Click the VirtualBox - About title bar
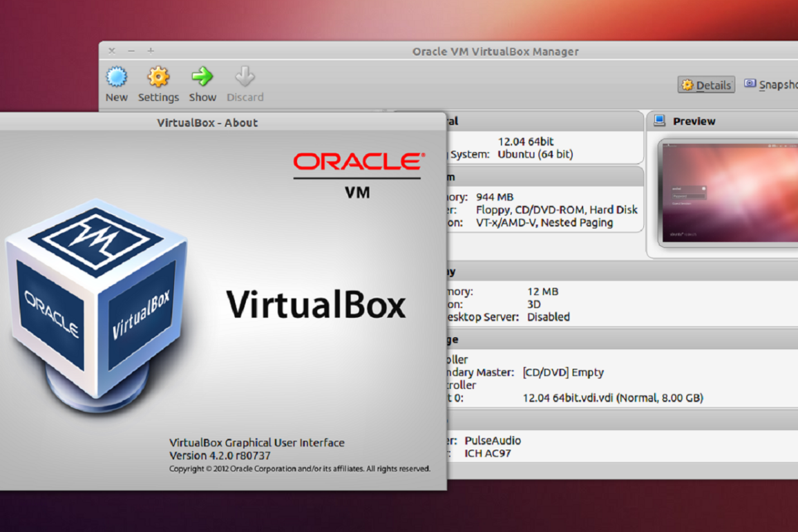The height and width of the screenshot is (532, 798). coord(207,123)
